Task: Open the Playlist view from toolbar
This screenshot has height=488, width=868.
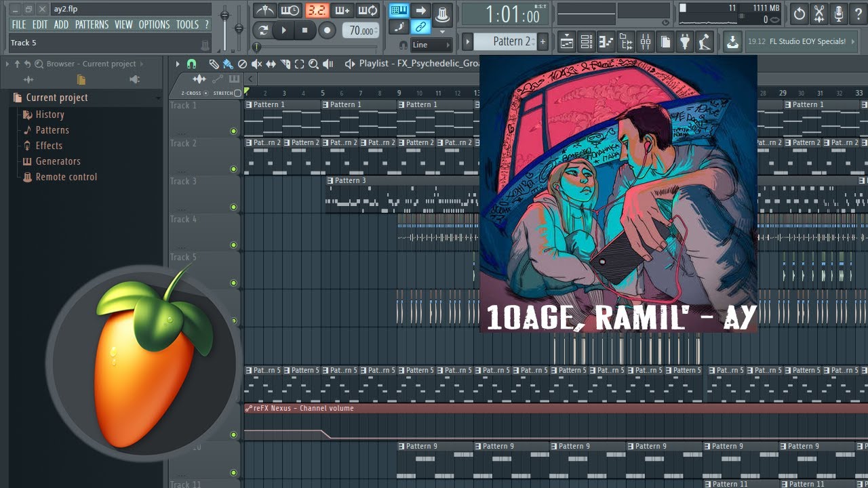Action: tap(567, 42)
